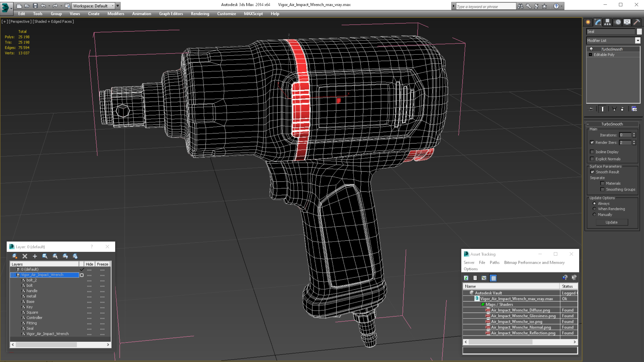Click Freeze/Unfreeze All Layers icon
644x362 pixels.
[x=75, y=256]
